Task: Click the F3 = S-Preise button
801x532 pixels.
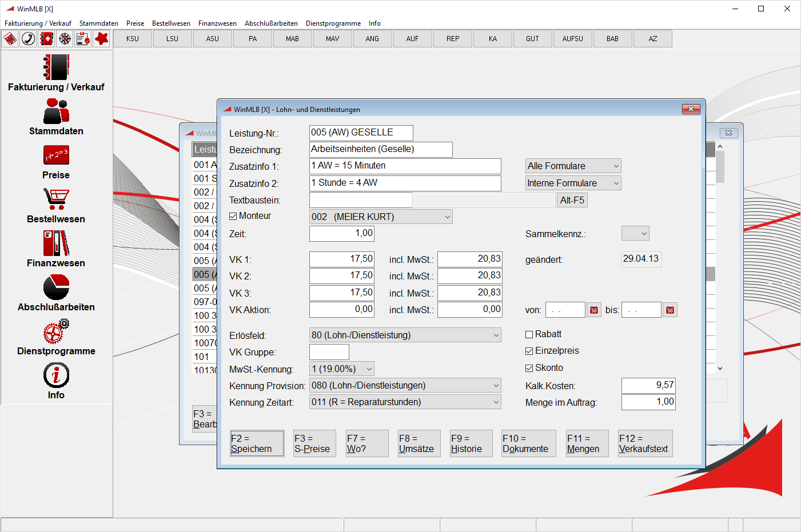Action: [x=315, y=443]
